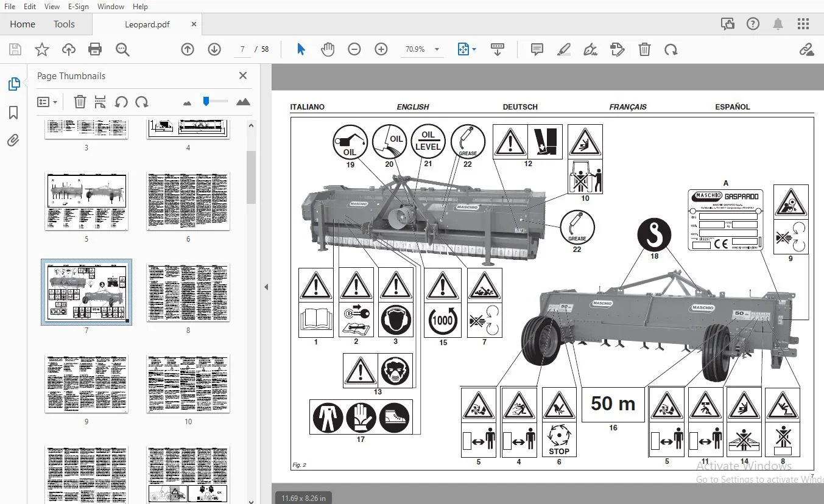Open the Window menu

coord(110,7)
